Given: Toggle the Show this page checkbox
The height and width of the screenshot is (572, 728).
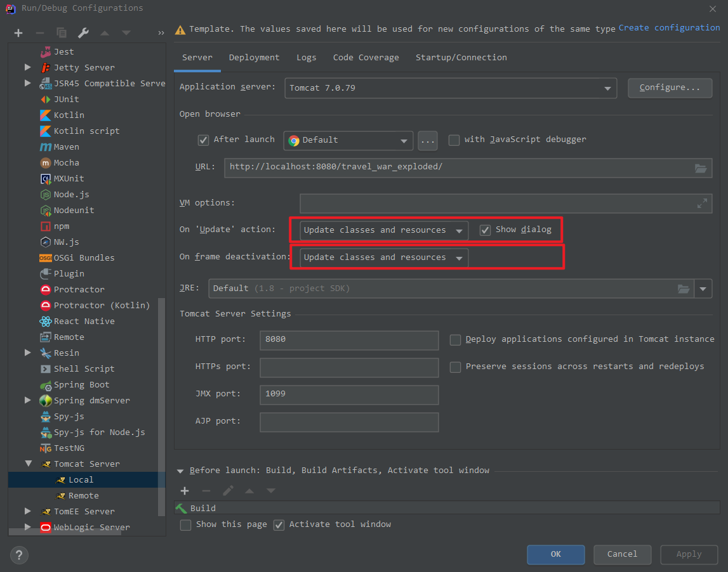Looking at the screenshot, I should pos(186,525).
